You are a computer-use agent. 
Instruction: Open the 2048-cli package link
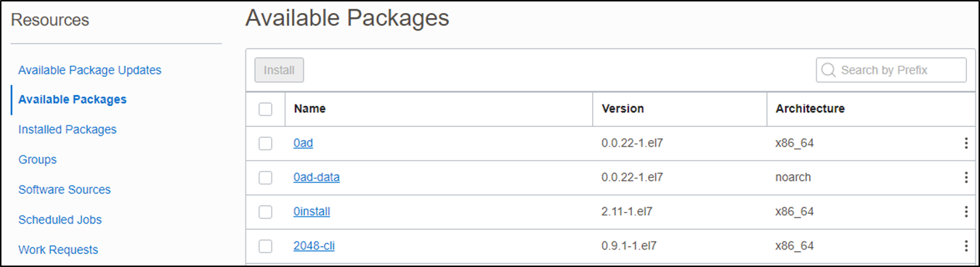[314, 246]
